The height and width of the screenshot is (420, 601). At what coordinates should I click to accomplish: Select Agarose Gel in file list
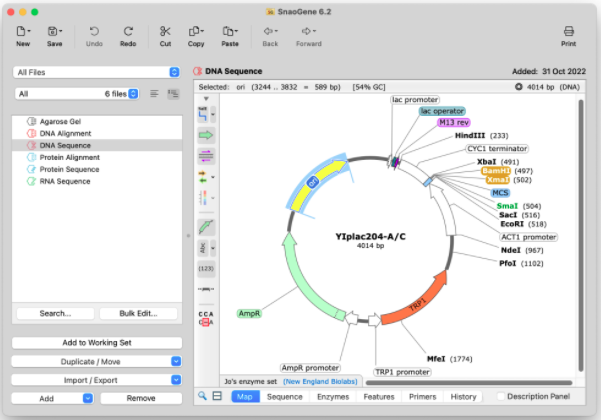point(97,121)
